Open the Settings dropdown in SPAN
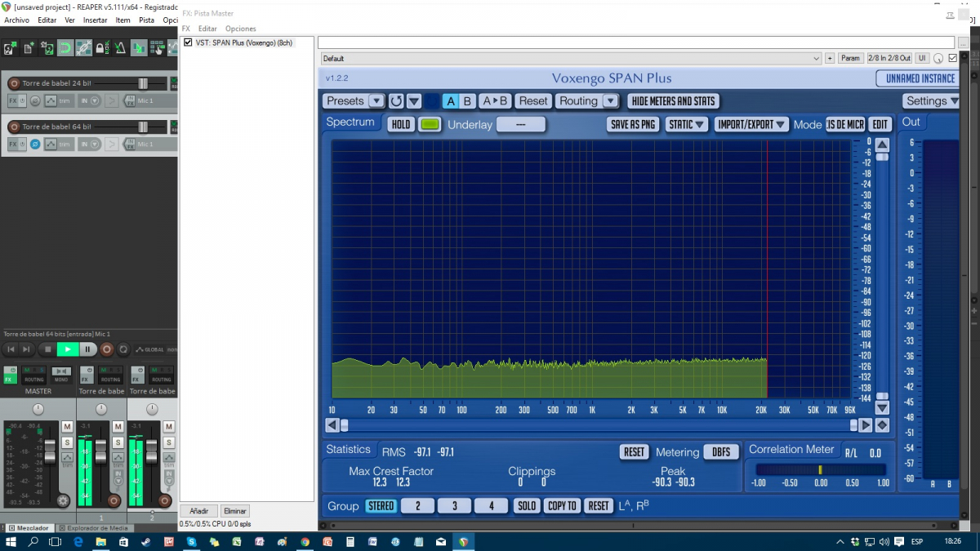The height and width of the screenshot is (551, 980). click(x=931, y=101)
